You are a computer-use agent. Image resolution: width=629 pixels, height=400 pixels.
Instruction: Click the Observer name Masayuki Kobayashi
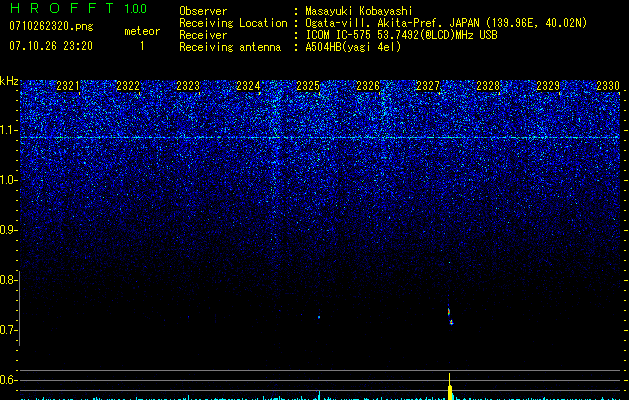(x=359, y=11)
